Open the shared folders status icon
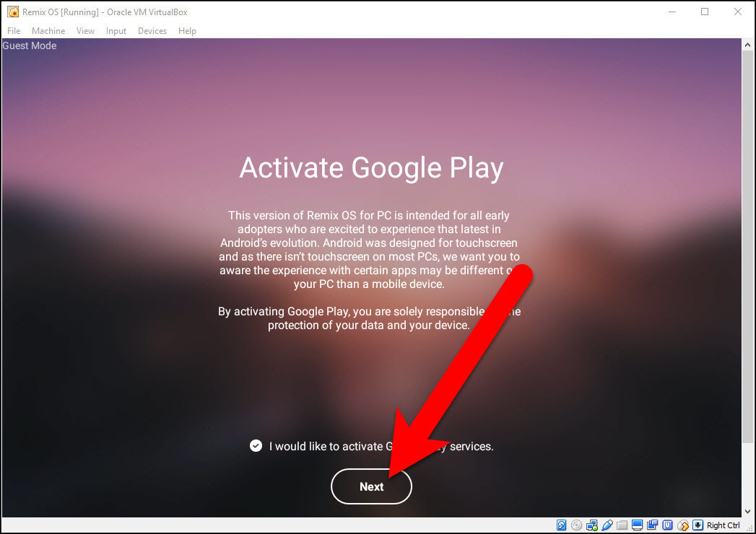Image resolution: width=756 pixels, height=534 pixels. (x=622, y=525)
